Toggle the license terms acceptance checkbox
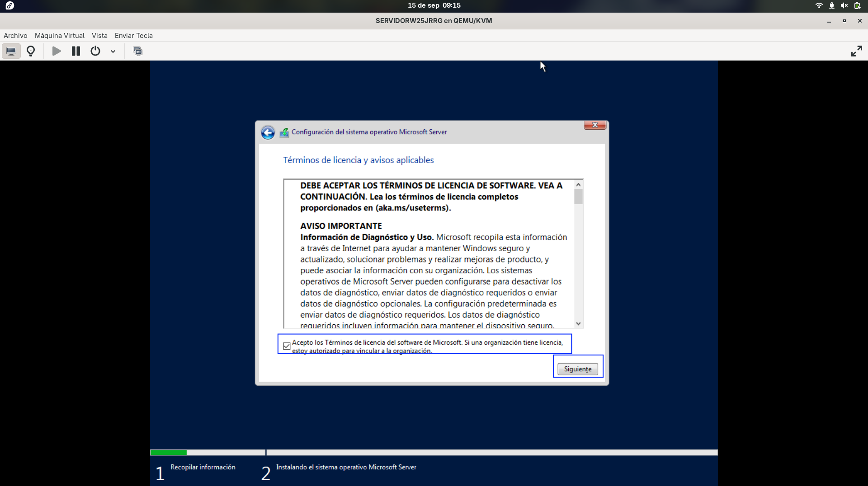868x486 pixels. click(x=287, y=346)
